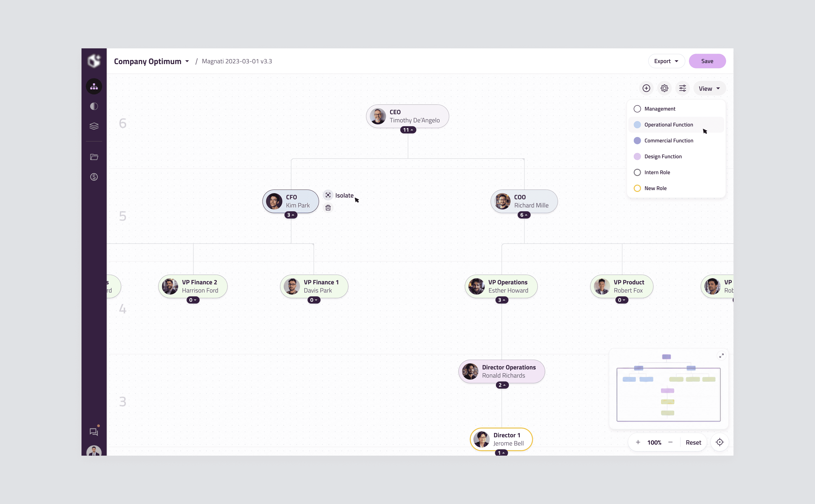Select the Director 1 Jerome Bell node
The image size is (815, 504).
[x=501, y=439]
